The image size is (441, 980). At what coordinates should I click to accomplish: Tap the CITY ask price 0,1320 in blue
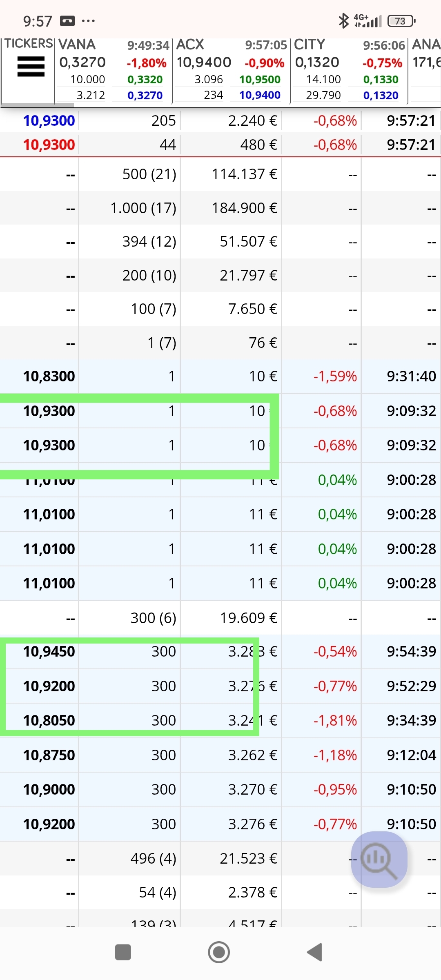coord(381,95)
